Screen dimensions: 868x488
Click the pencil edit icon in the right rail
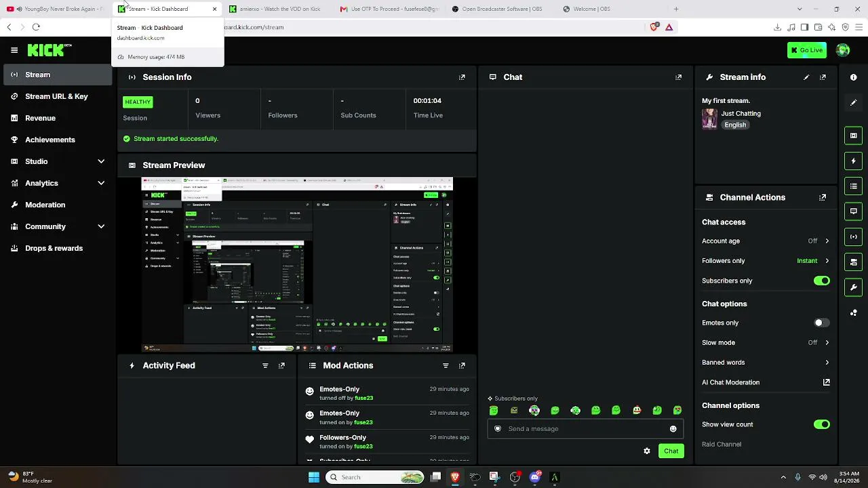tap(854, 102)
